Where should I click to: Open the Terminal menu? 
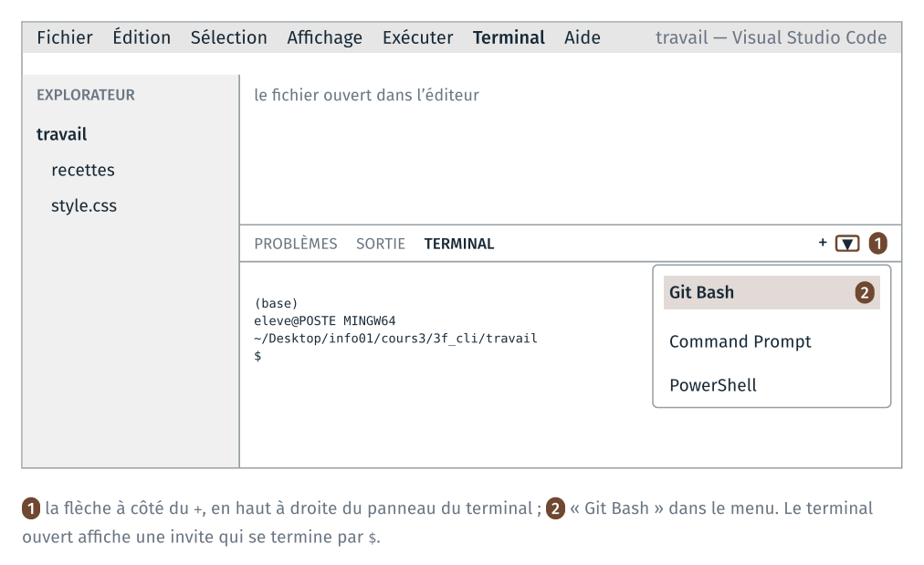[509, 37]
